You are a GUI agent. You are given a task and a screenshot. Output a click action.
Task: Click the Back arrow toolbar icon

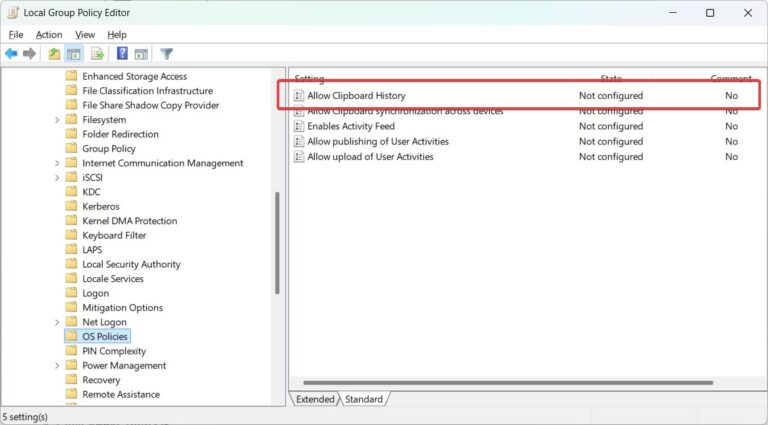(11, 54)
